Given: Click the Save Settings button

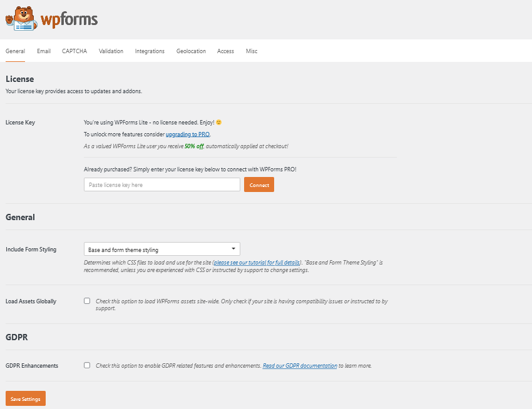Looking at the screenshot, I should [26, 398].
